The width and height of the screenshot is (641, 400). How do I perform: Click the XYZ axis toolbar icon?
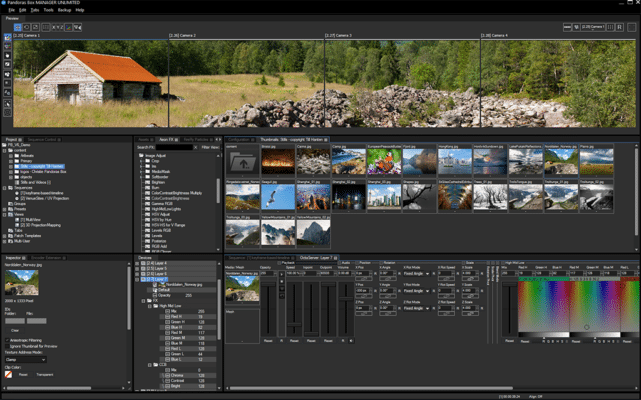pyautogui.click(x=57, y=26)
